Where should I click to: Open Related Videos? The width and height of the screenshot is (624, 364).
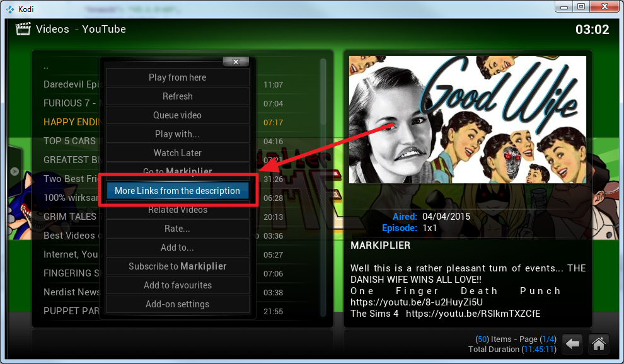click(x=178, y=211)
